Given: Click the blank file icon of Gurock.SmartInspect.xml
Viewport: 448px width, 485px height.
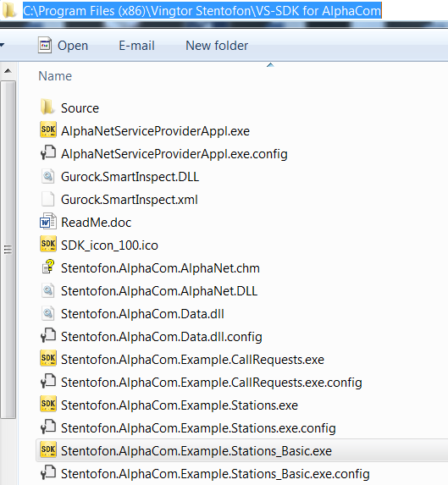Looking at the screenshot, I should (x=48, y=199).
